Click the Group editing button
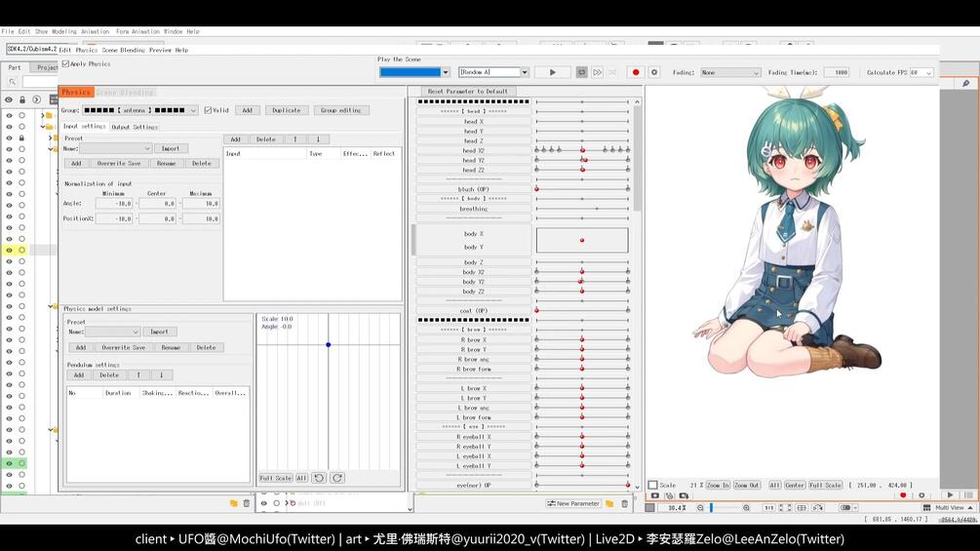The width and height of the screenshot is (980, 551). click(340, 110)
